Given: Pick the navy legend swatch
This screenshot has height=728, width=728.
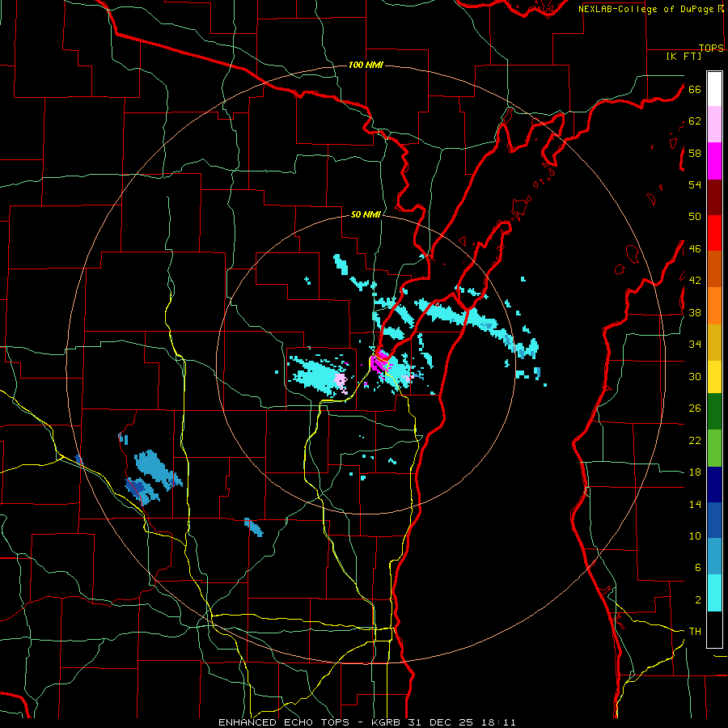Looking at the screenshot, I should 714,485.
